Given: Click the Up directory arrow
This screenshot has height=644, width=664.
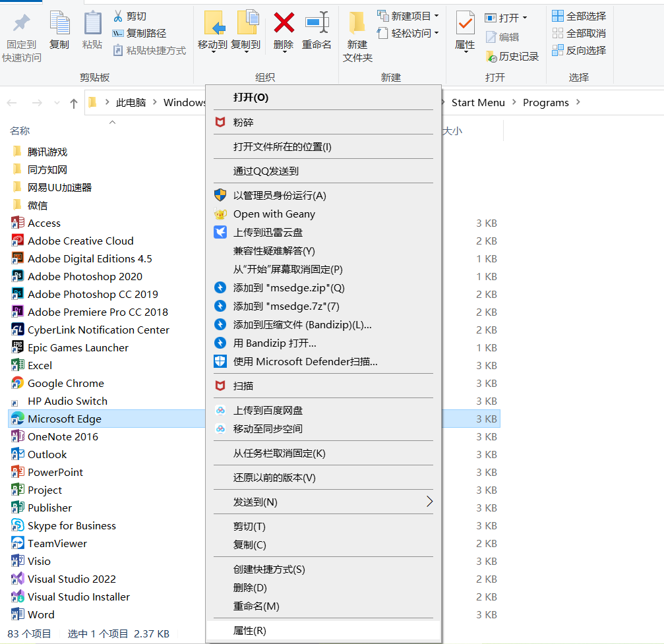Looking at the screenshot, I should point(74,103).
